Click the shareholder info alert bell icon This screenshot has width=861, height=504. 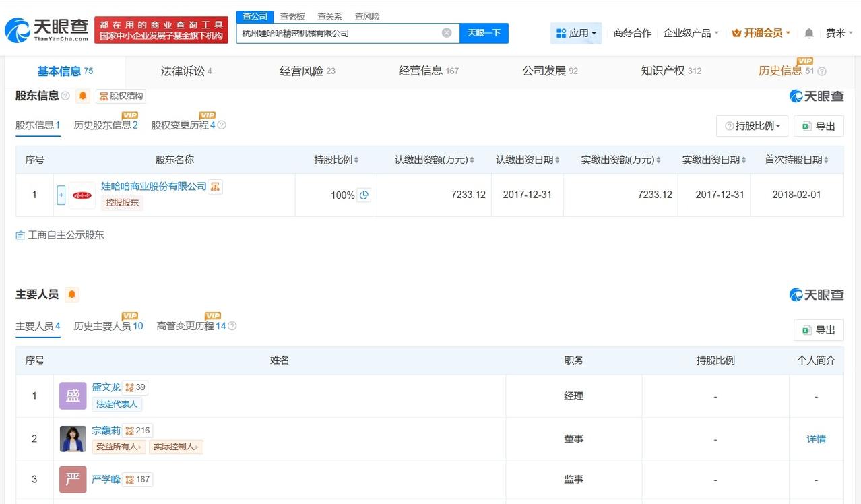pos(83,96)
